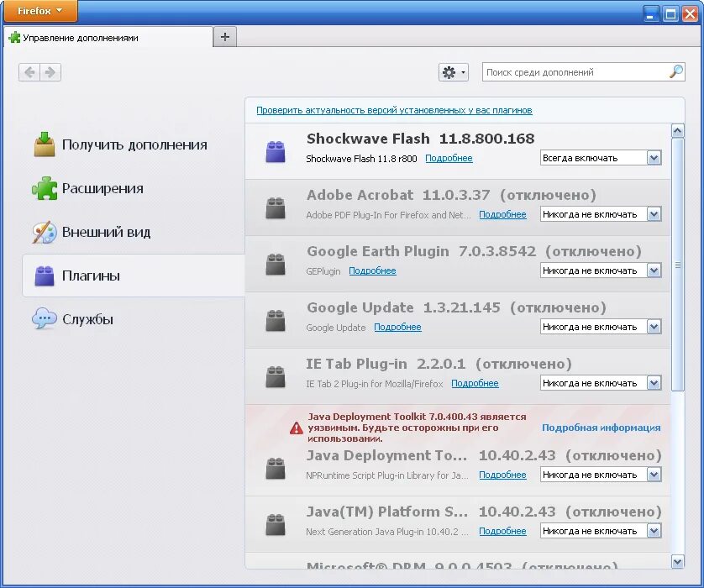704x588 pixels.
Task: Open a new tab with plus button
Action: click(225, 37)
